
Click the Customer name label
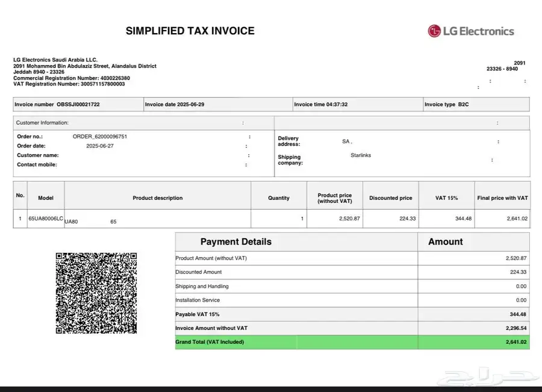(38, 155)
